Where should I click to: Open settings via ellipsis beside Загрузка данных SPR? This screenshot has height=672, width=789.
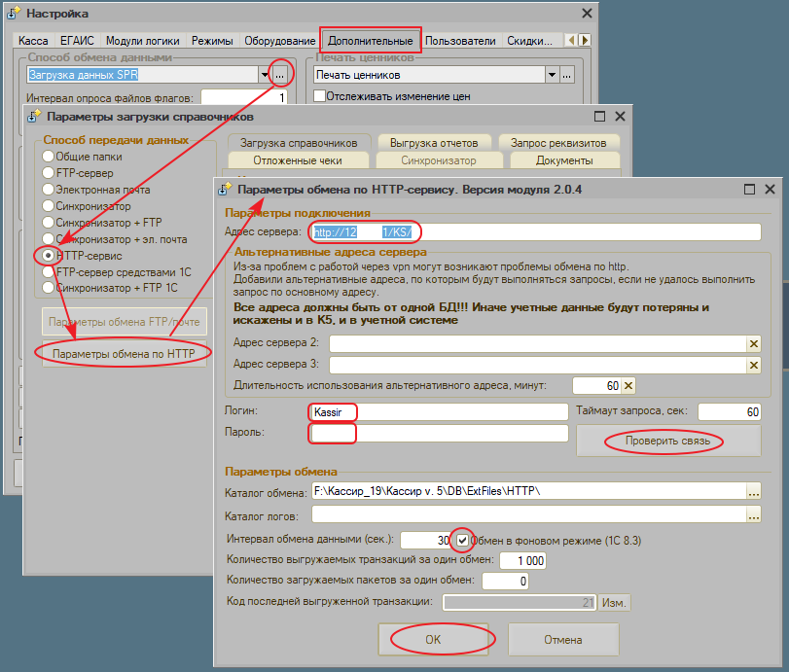coord(279,74)
